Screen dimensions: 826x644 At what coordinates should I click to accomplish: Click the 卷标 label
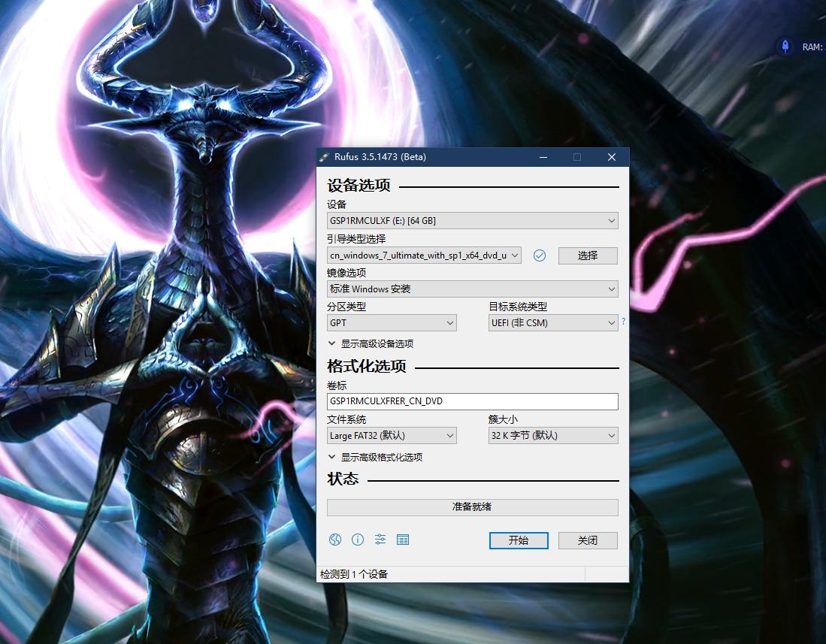pos(337,385)
